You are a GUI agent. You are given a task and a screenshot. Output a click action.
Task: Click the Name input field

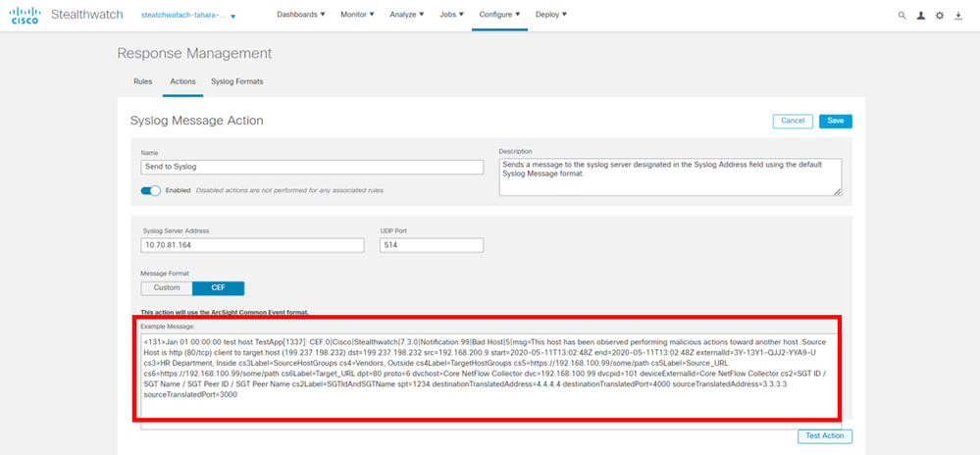point(312,168)
